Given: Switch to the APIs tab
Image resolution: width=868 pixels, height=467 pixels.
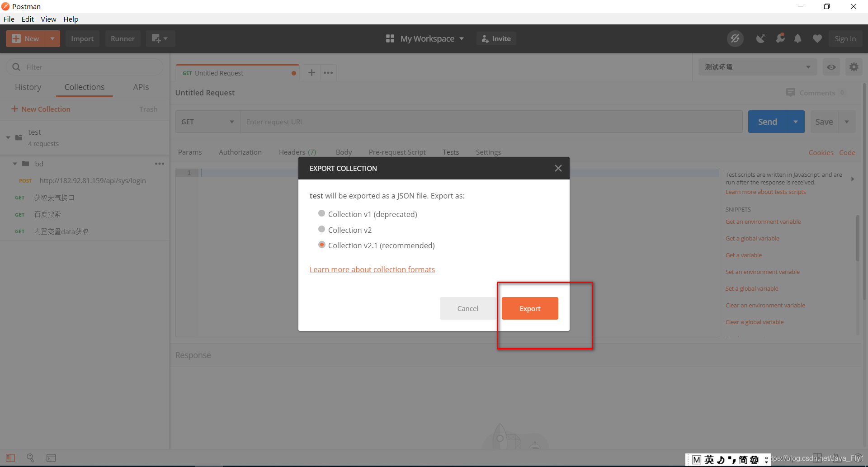Looking at the screenshot, I should click(141, 87).
